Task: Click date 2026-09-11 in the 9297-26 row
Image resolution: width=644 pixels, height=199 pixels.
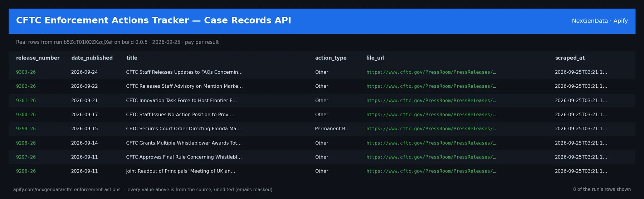Action: [84, 157]
